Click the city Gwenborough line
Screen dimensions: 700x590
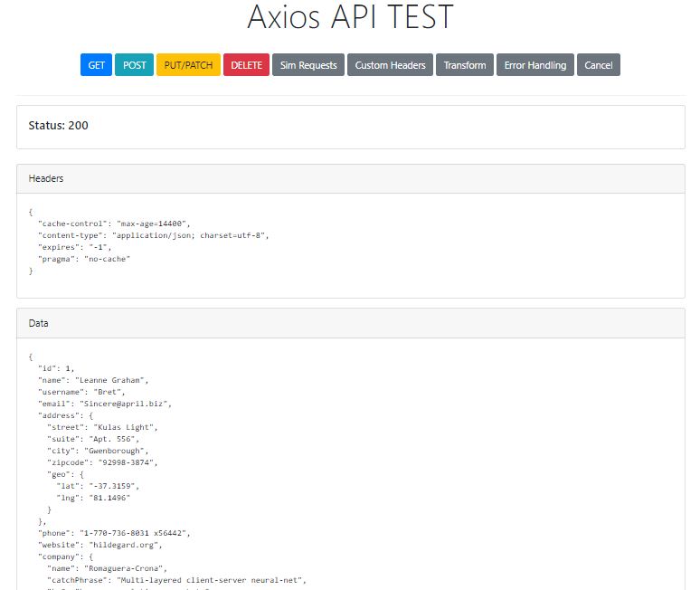pos(98,451)
